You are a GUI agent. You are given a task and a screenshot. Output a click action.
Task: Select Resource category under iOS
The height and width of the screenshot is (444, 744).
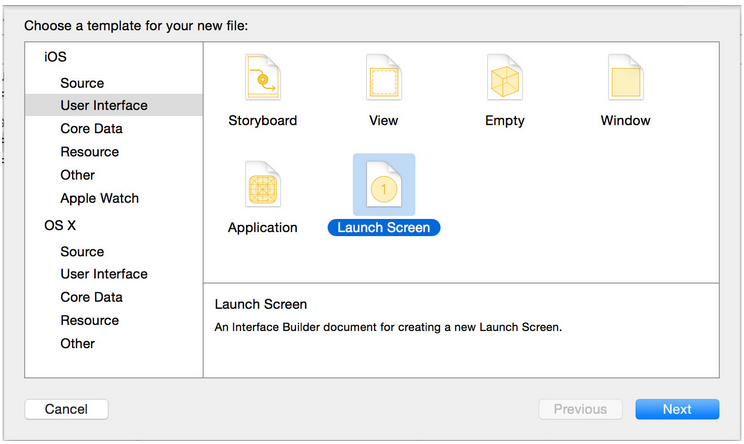pyautogui.click(x=89, y=151)
